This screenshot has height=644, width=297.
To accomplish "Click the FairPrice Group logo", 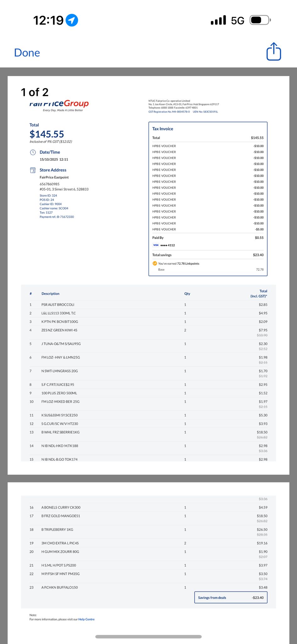I will tap(59, 105).
